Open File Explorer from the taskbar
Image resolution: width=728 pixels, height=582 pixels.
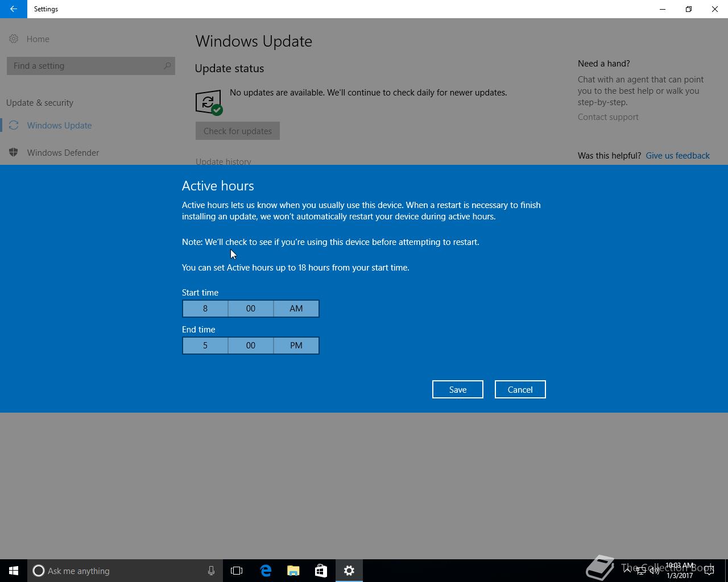[x=293, y=571]
